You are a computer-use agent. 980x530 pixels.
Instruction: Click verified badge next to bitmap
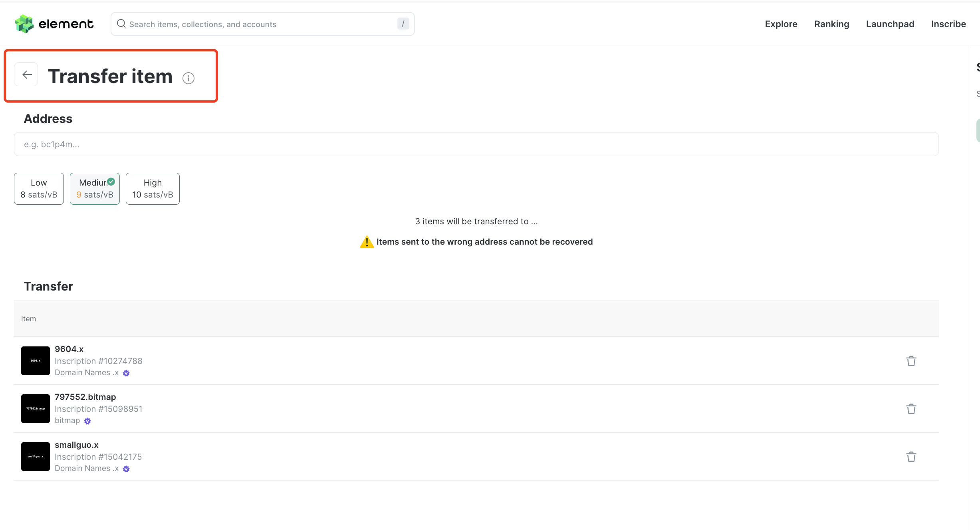point(87,421)
